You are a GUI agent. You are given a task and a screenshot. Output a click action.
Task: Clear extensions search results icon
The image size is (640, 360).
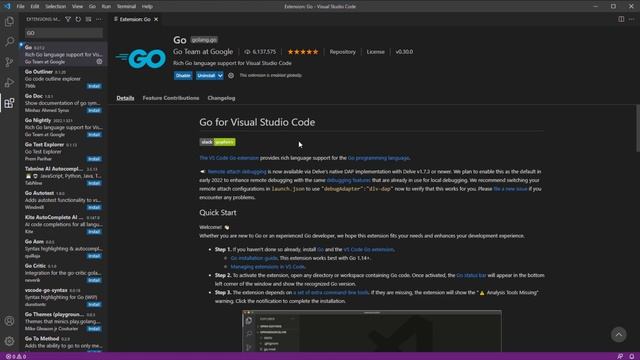(x=89, y=19)
